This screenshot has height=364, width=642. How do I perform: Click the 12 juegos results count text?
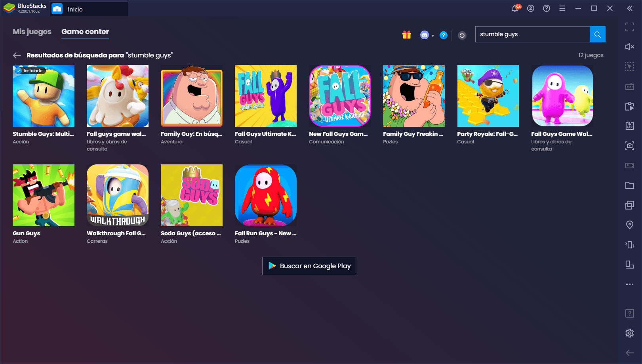point(591,55)
